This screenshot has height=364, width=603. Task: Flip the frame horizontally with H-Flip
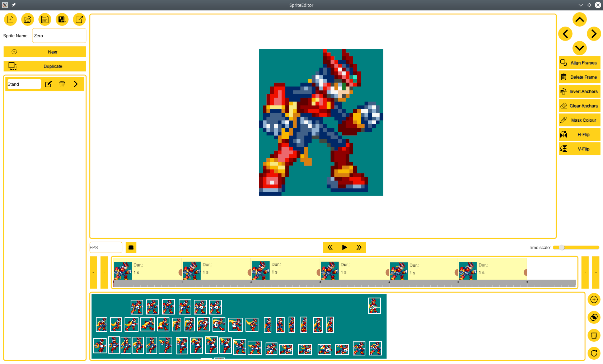click(x=580, y=134)
